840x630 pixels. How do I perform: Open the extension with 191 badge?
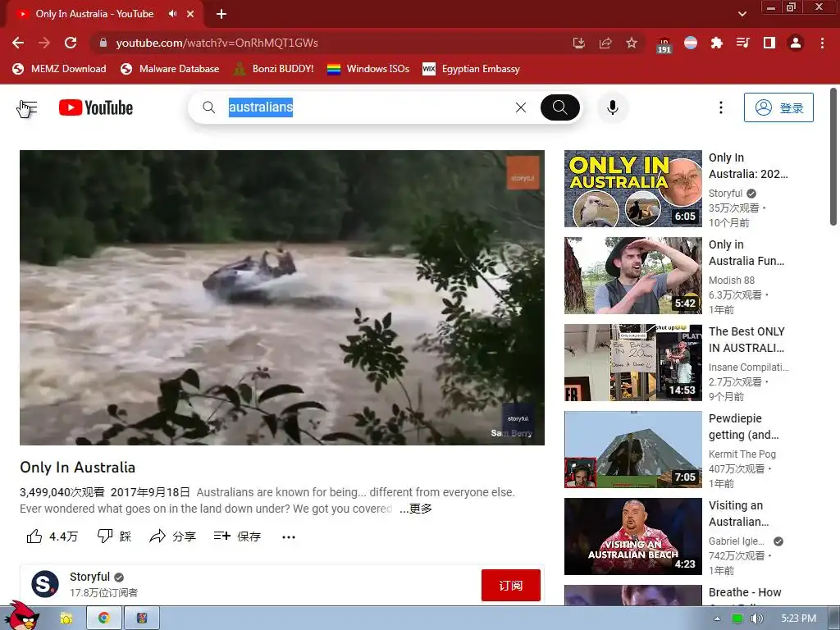[x=664, y=44]
